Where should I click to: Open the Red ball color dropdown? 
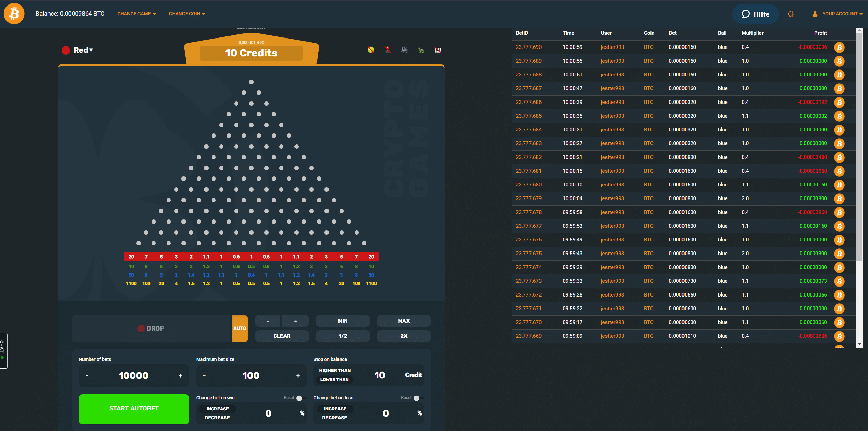pos(78,50)
